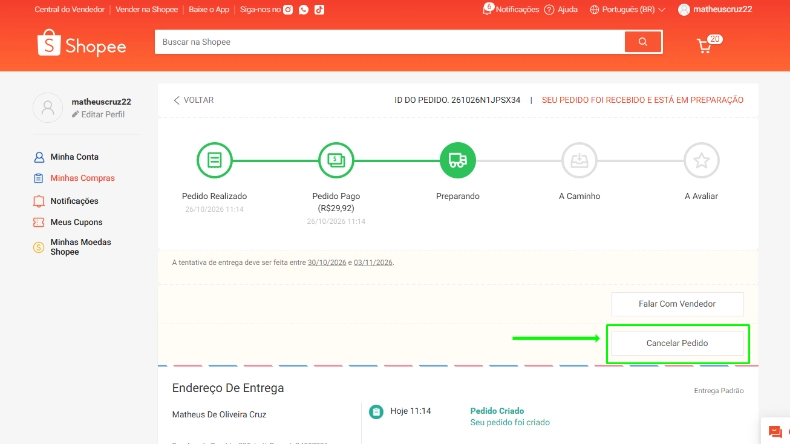
Task: Click the Notificações bell icon in sidebar
Action: point(39,201)
